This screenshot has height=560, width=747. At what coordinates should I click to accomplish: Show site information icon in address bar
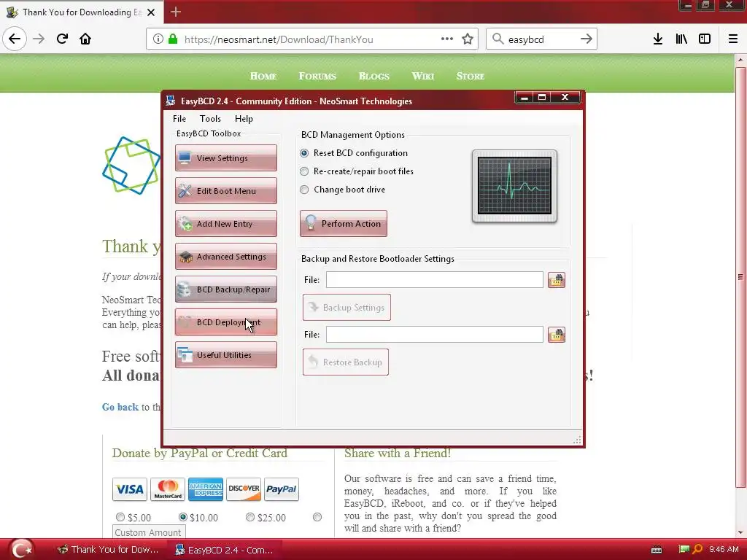tap(158, 39)
